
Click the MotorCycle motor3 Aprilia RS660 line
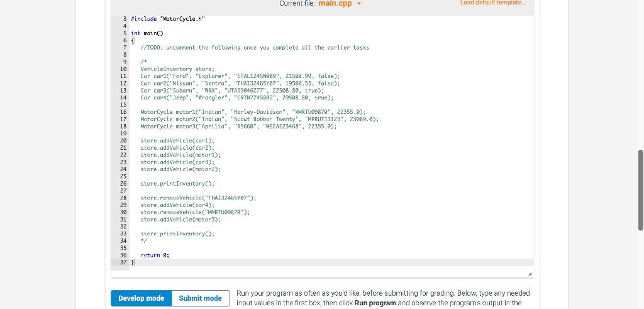coord(238,126)
